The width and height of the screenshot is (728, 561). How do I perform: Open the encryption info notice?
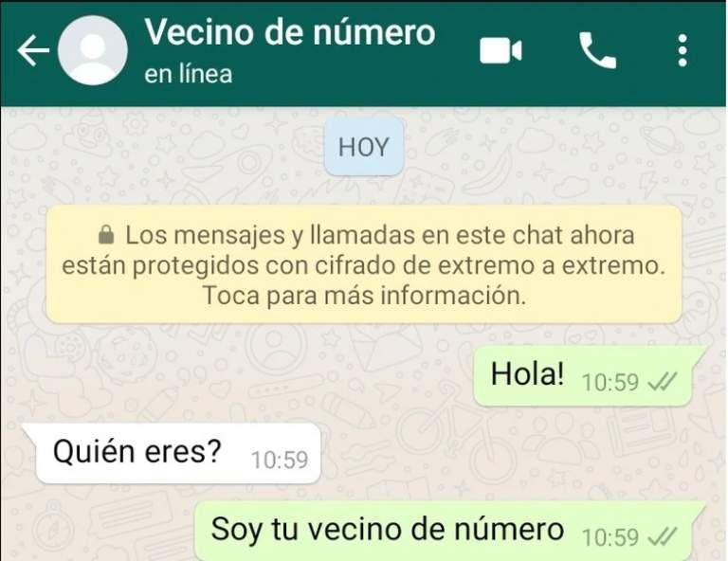click(x=364, y=264)
